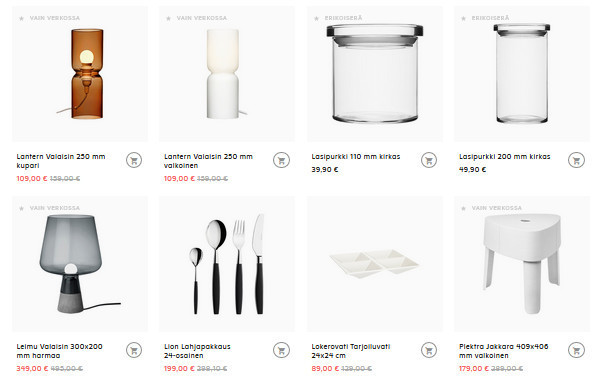
Task: Add Leimu Valaisin harmaa to cart
Action: [x=134, y=350]
